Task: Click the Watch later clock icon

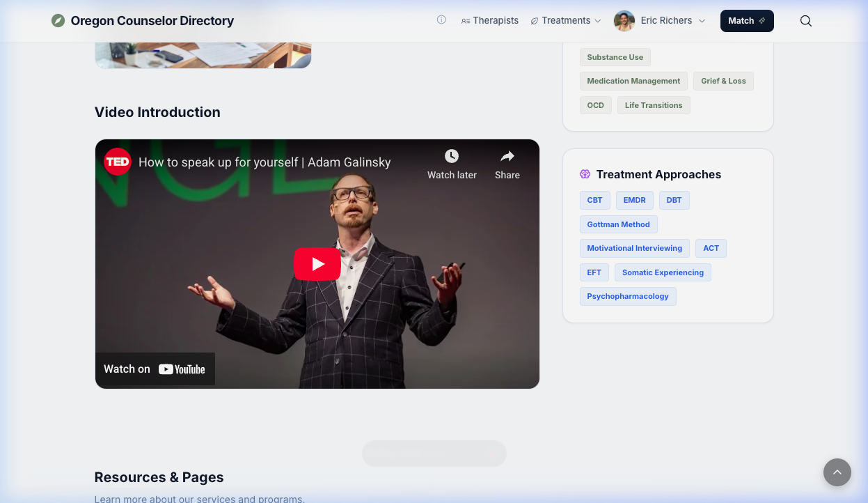Action: coord(452,157)
